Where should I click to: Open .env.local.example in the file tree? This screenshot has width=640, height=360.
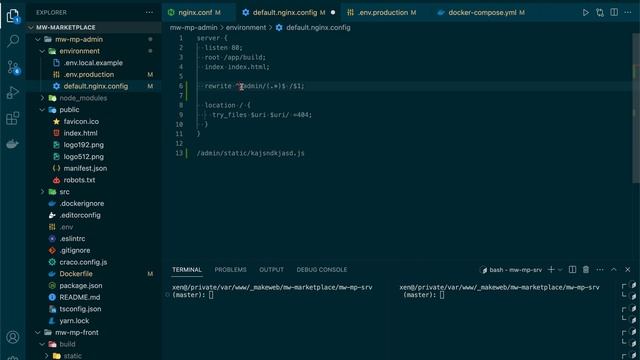[x=93, y=63]
